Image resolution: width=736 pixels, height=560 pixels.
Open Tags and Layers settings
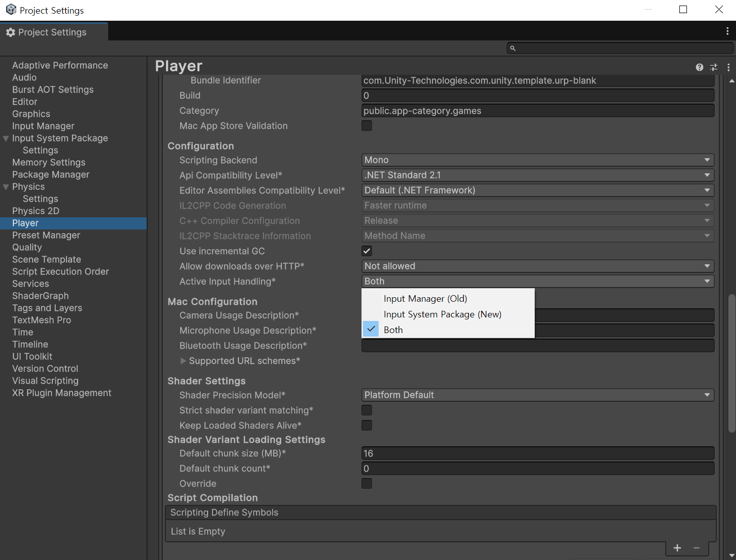click(47, 308)
